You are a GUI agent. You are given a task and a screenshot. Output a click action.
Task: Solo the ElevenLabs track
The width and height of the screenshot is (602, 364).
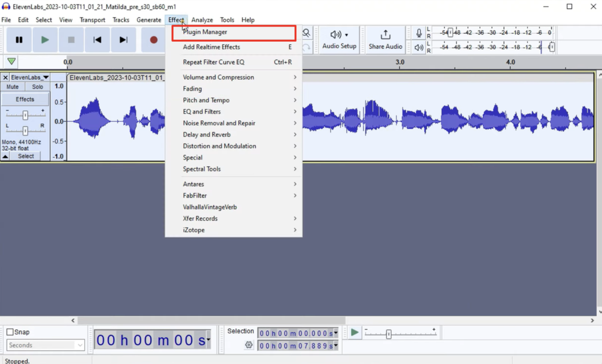(x=37, y=86)
